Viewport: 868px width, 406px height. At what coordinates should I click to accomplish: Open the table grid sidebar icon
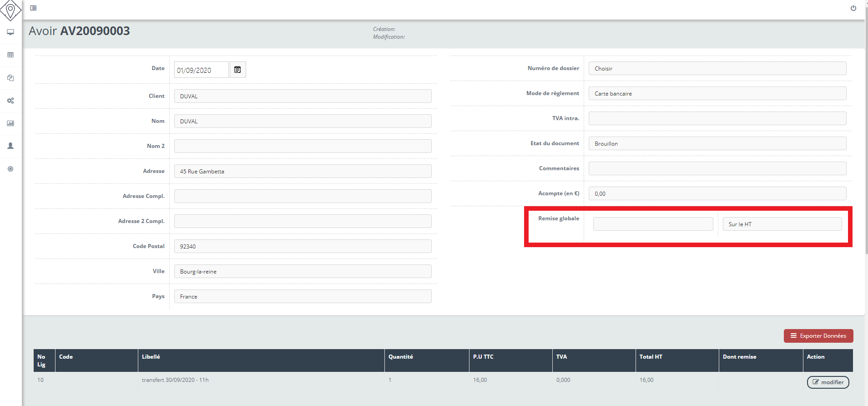(x=10, y=55)
